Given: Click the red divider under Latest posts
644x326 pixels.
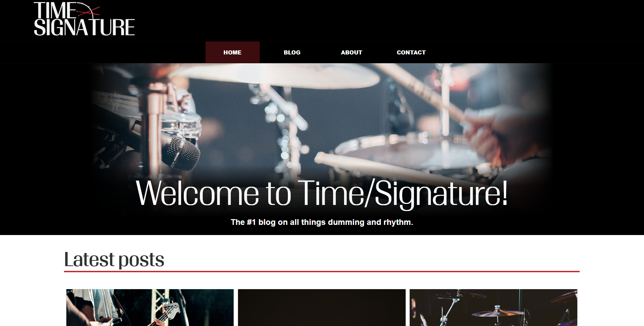Looking at the screenshot, I should coord(322,271).
